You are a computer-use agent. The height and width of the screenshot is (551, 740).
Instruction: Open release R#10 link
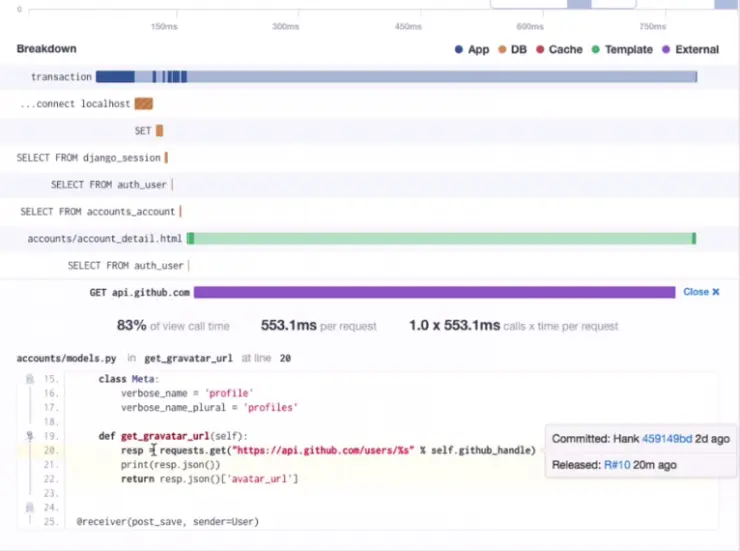pos(616,464)
